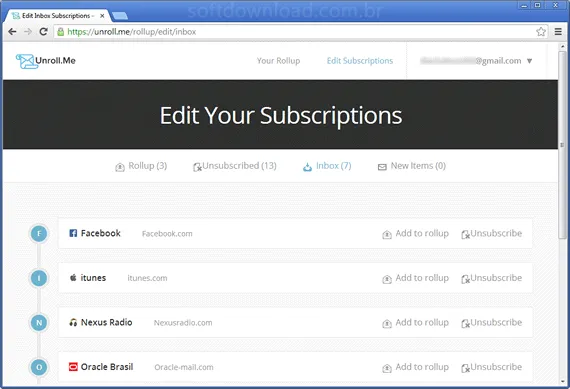This screenshot has width=570, height=389.
Task: Click the Oracle-mail.com domain text
Action: 184,367
